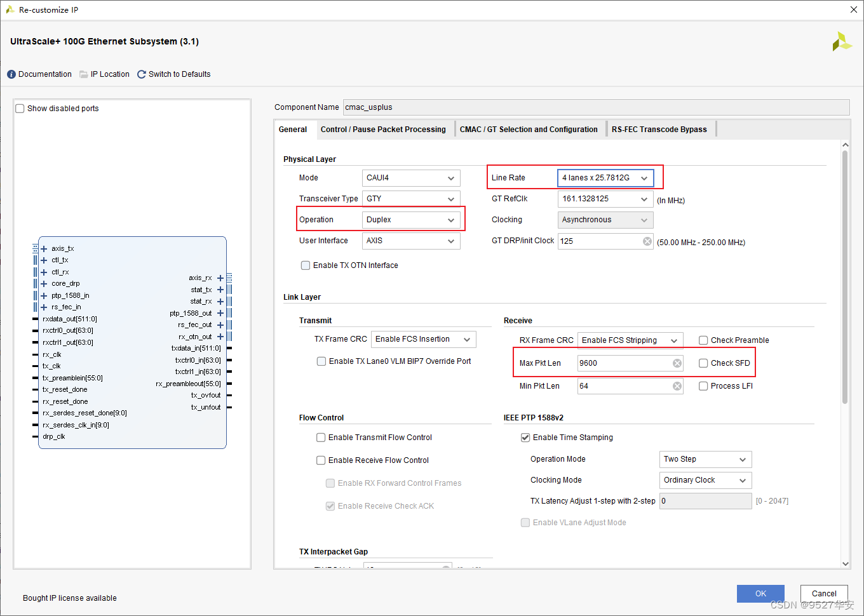The image size is (864, 616).
Task: Open the Documentation link
Action: coord(45,74)
